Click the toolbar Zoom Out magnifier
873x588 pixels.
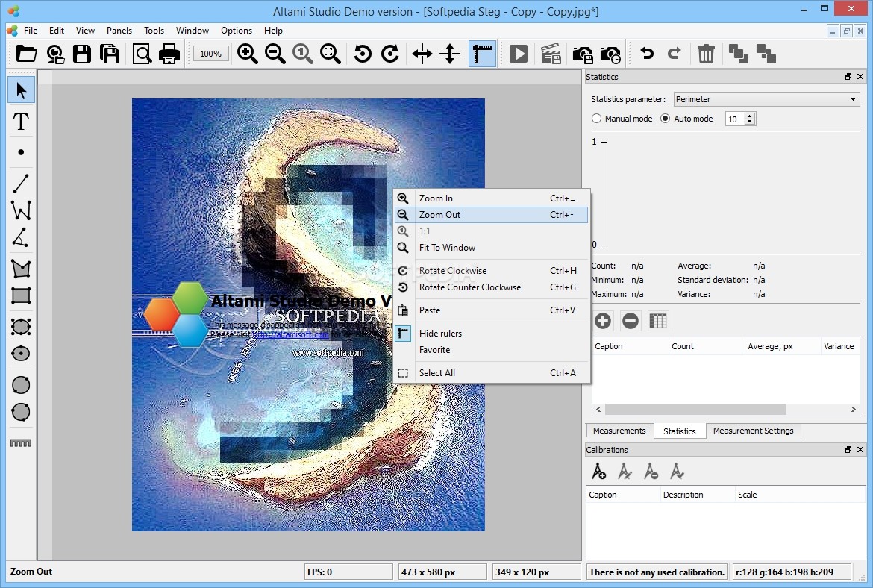click(x=275, y=54)
